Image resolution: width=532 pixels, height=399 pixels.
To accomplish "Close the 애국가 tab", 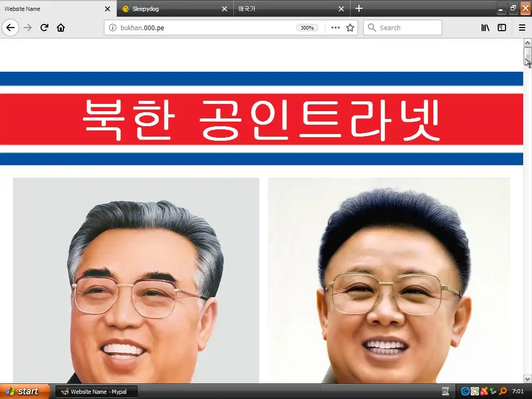I will click(341, 9).
